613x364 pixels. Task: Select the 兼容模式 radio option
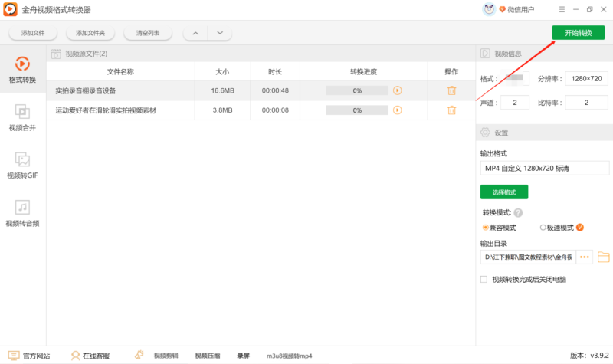[x=486, y=228]
